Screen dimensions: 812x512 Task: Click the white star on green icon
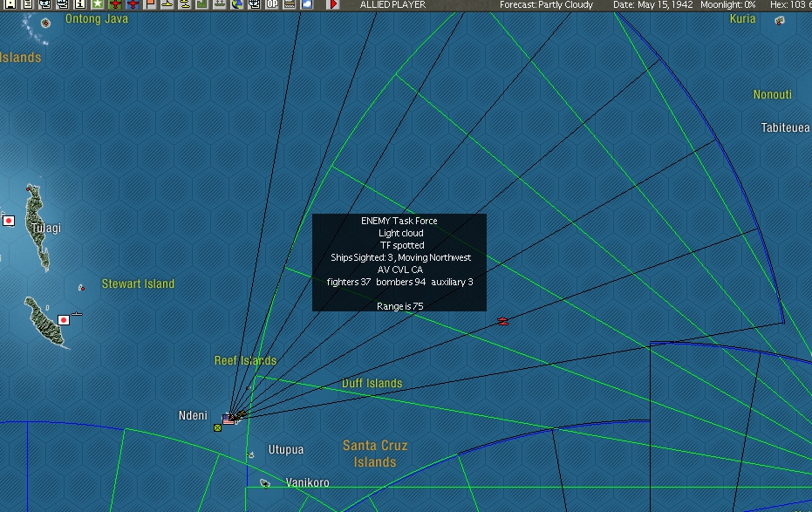tap(98, 4)
